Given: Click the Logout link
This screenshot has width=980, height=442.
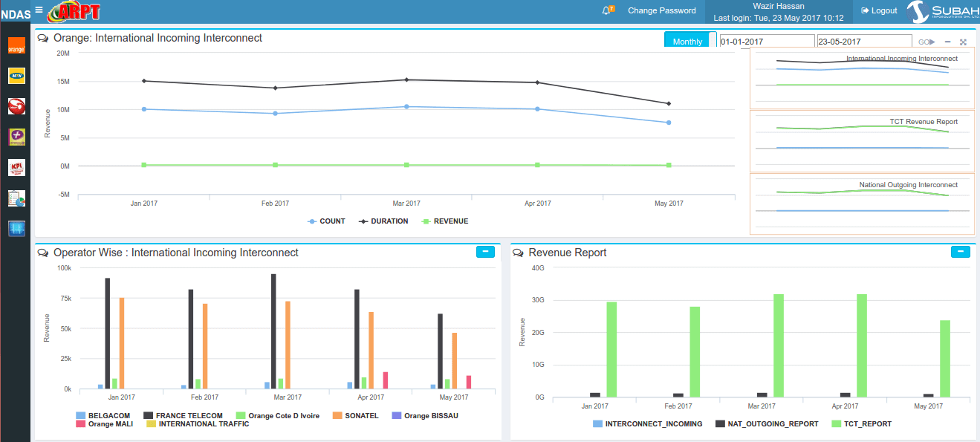Looking at the screenshot, I should pos(879,10).
